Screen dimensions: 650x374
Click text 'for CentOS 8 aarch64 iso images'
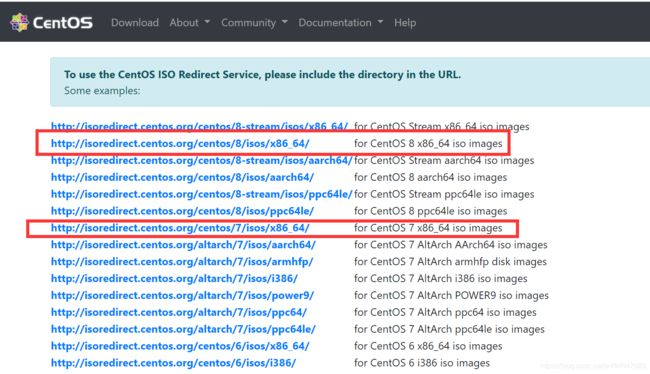point(431,177)
